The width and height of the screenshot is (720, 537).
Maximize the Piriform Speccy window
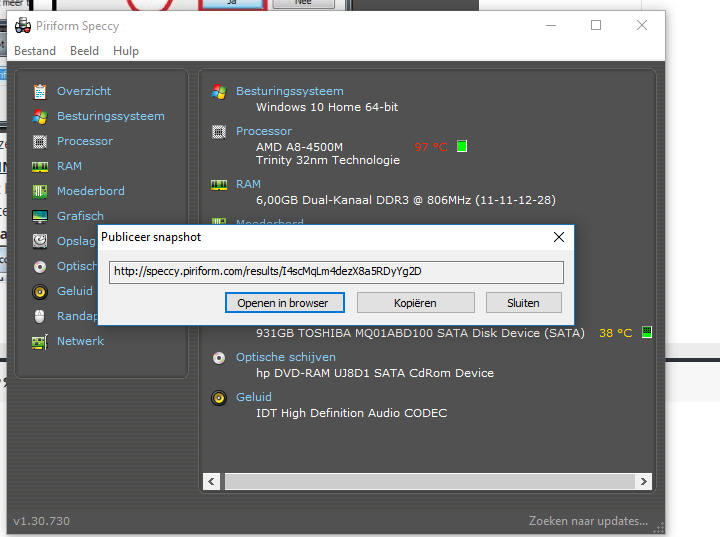pyautogui.click(x=596, y=25)
